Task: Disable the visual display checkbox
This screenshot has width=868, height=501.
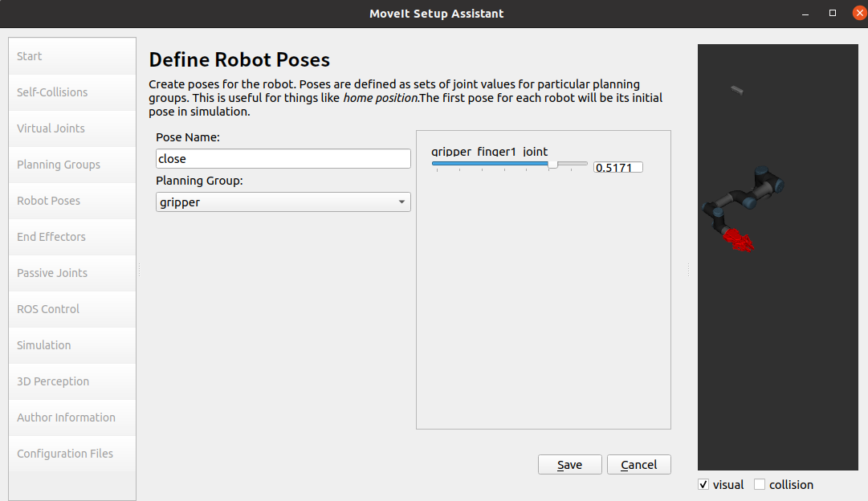Action: tap(703, 484)
